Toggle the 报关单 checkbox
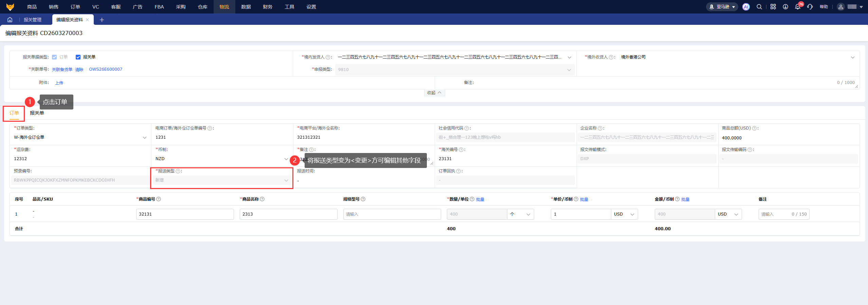868x305 pixels. (x=78, y=57)
